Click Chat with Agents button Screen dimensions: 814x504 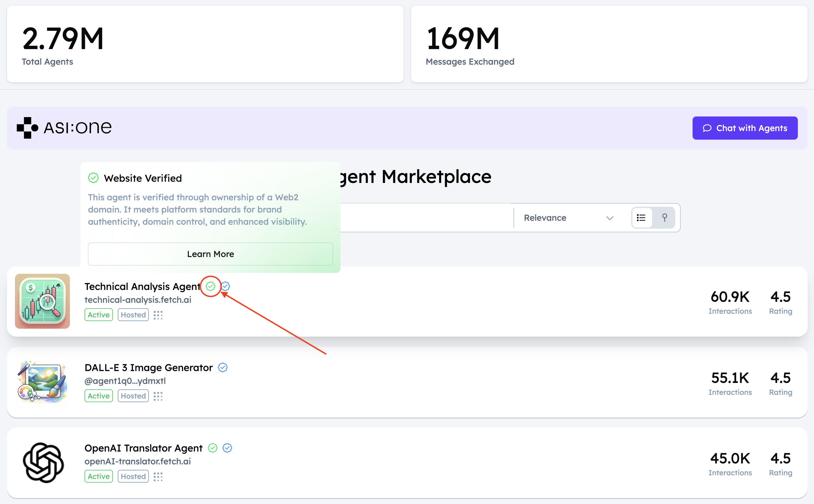point(745,128)
